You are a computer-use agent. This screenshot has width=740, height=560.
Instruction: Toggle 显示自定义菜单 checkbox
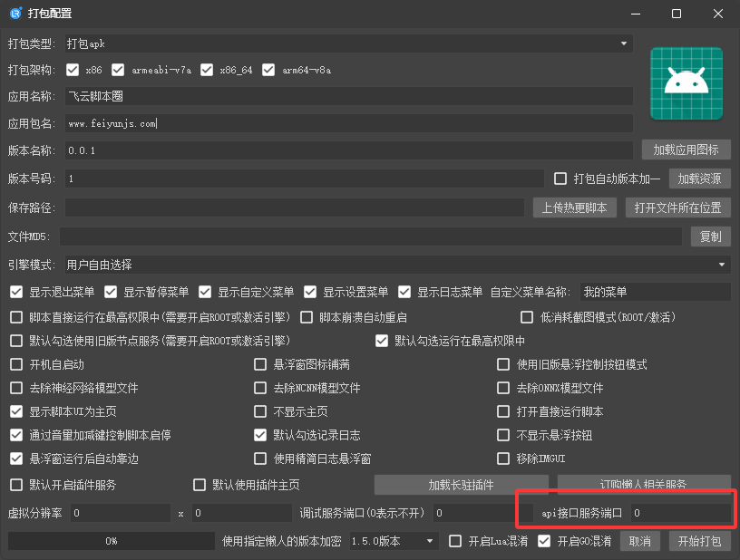(x=205, y=293)
